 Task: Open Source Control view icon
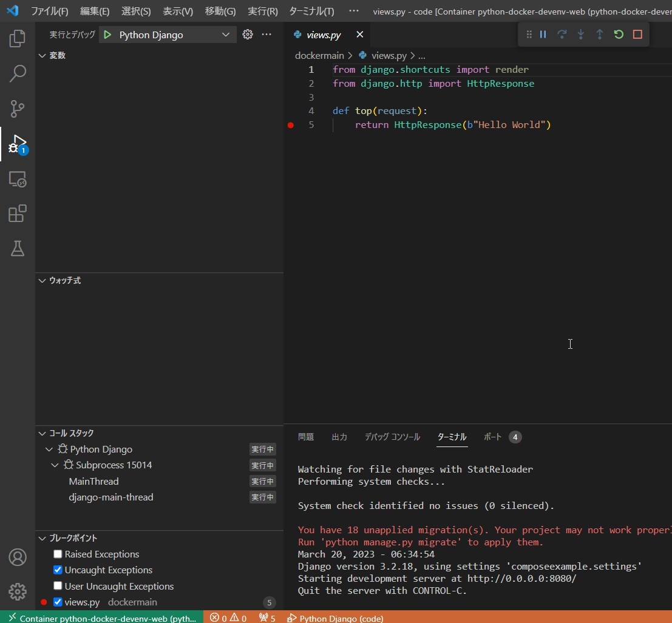point(17,109)
